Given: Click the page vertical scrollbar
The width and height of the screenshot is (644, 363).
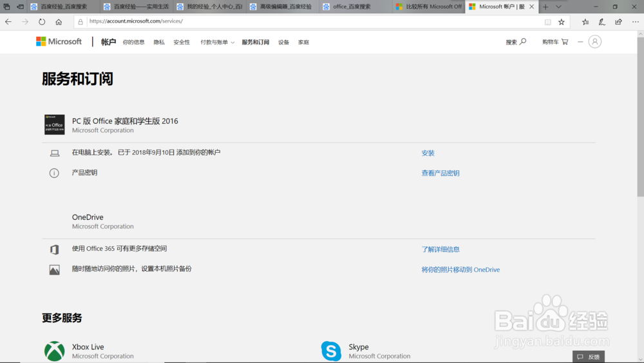Looking at the screenshot, I should click(640, 117).
